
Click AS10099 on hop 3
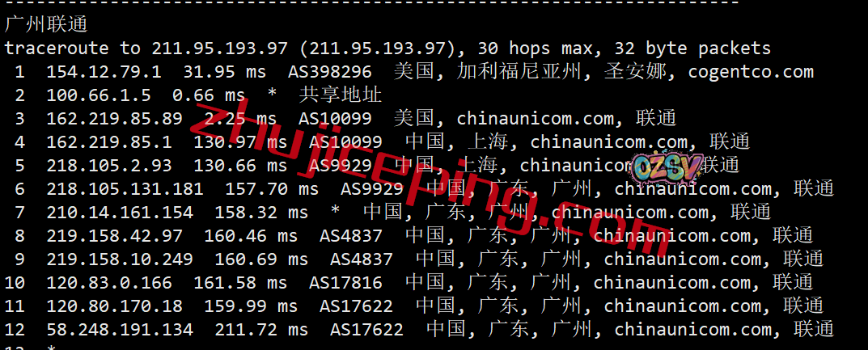(335, 119)
